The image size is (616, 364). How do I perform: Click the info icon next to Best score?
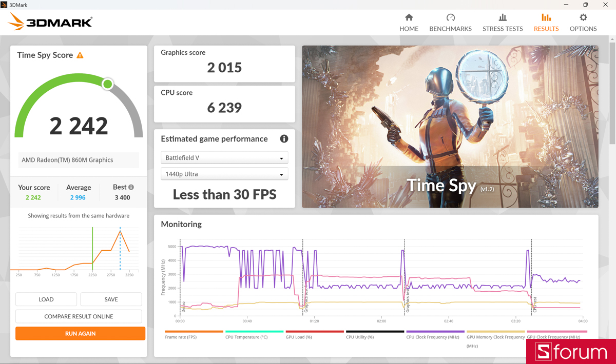point(130,187)
